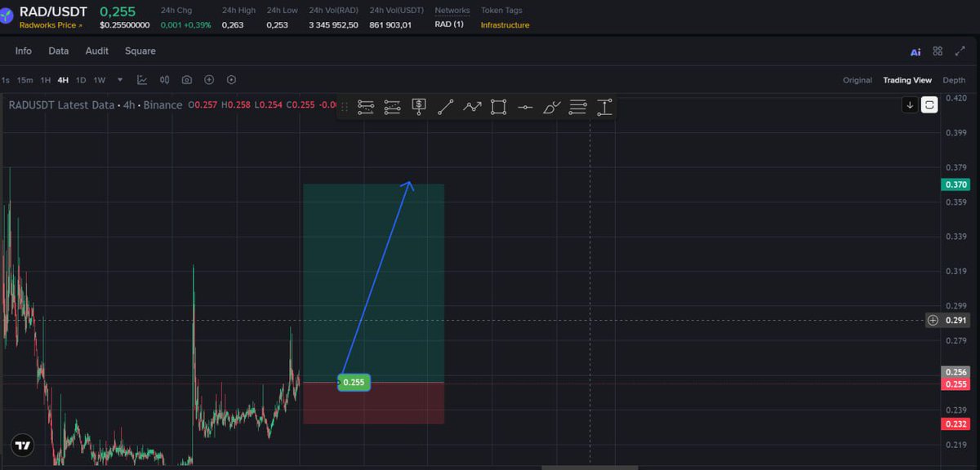Select the trend line drawing tool
The width and height of the screenshot is (980, 470).
[445, 107]
